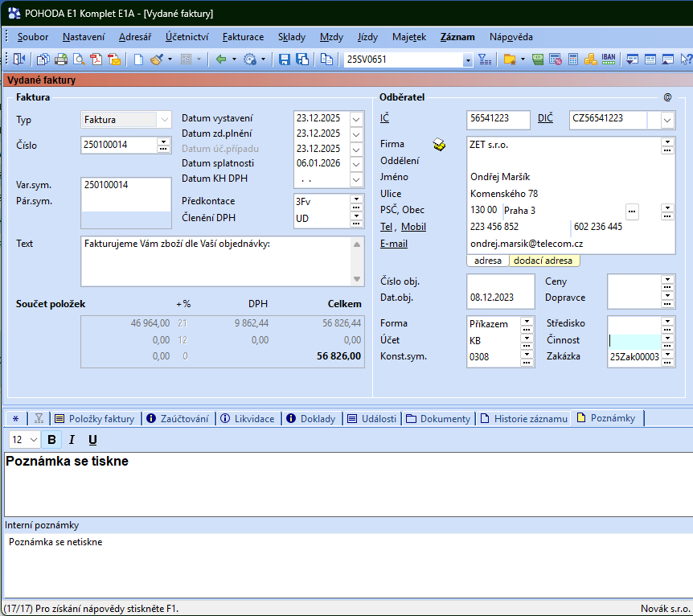
Task: Expand the 25SV0651 selector dropdown
Action: click(468, 60)
